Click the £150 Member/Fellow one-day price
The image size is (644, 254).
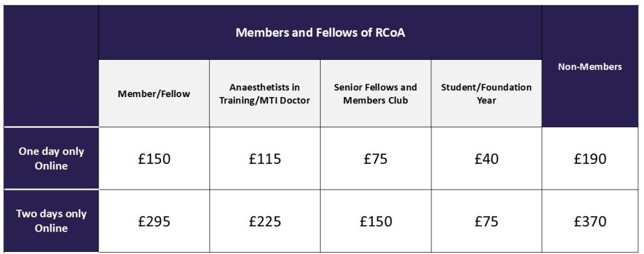[154, 159]
